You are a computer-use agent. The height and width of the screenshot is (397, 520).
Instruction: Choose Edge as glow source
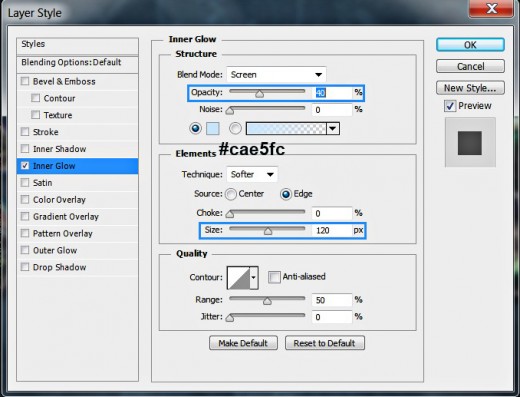(286, 194)
